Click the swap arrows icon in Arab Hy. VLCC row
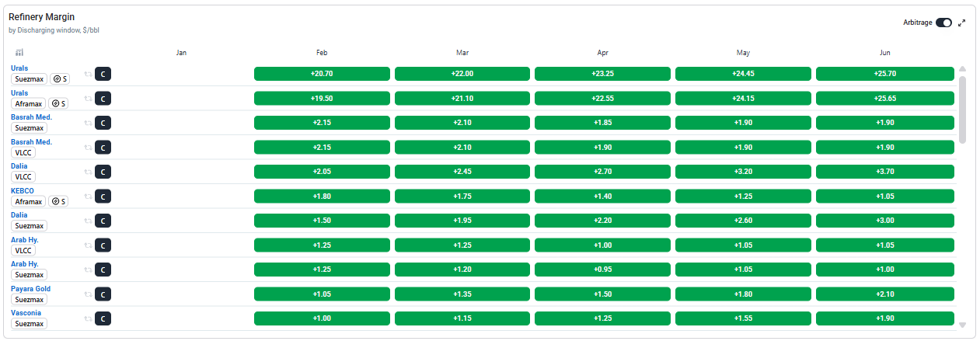 click(x=88, y=245)
